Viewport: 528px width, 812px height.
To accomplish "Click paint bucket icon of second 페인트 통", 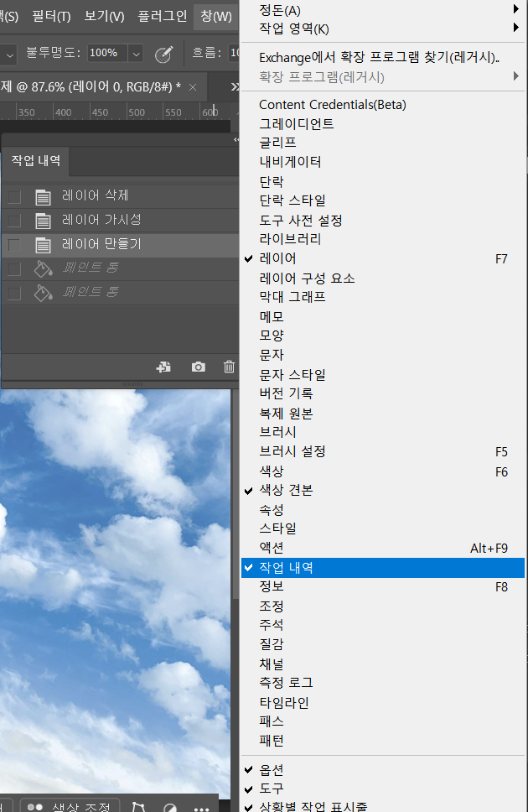I will tap(43, 293).
